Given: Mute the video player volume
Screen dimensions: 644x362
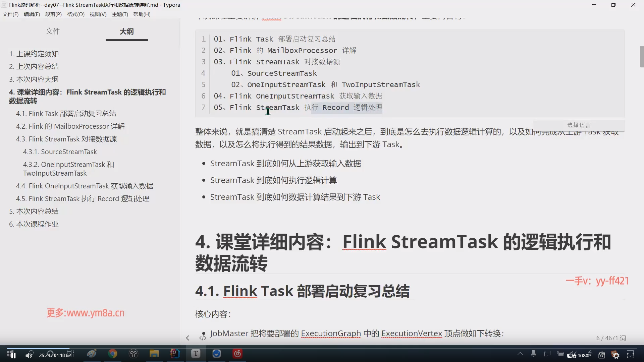Looking at the screenshot, I should (29, 355).
